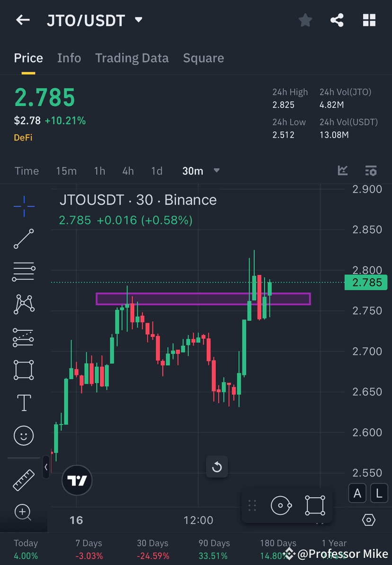Open the XABCD pattern tool

24,304
